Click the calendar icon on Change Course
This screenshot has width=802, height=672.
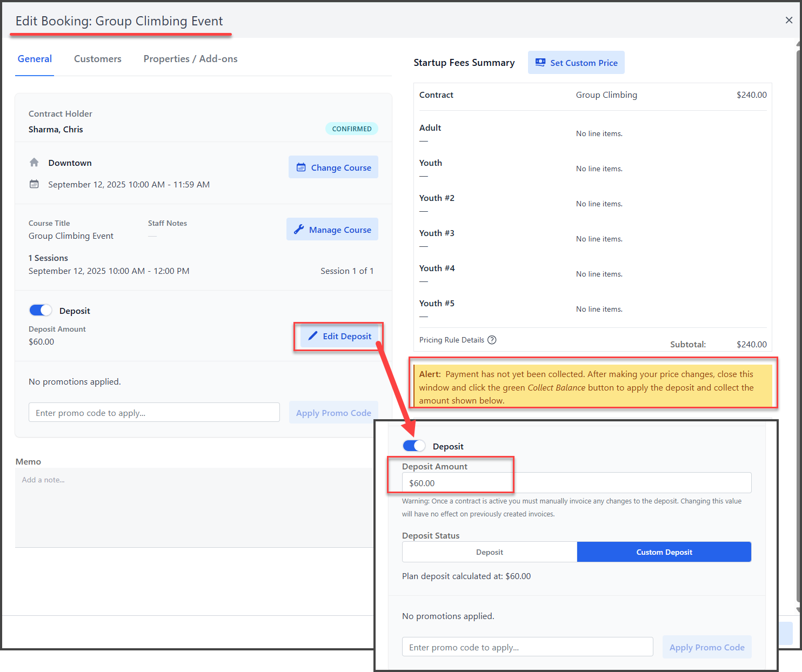[301, 167]
